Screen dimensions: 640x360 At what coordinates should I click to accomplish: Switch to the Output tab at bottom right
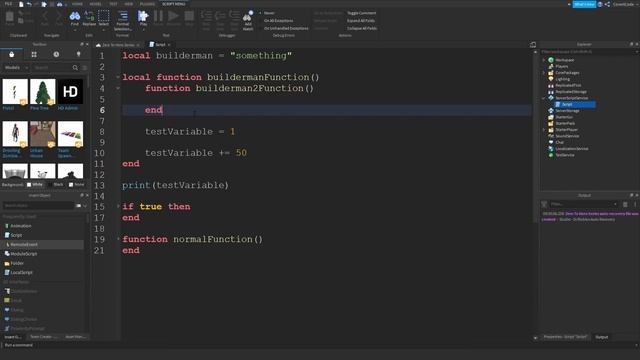602,337
